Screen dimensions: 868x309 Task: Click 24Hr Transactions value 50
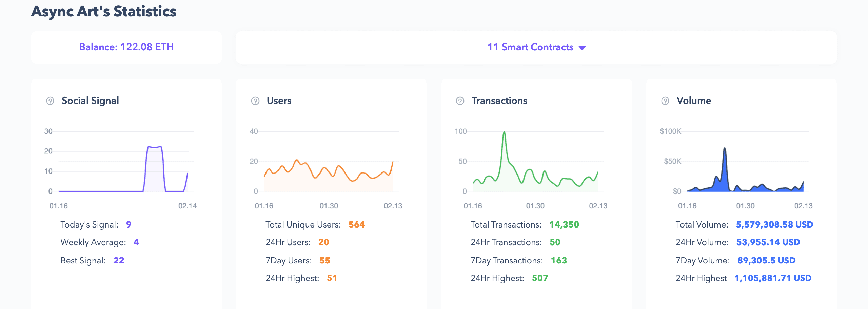(555, 242)
